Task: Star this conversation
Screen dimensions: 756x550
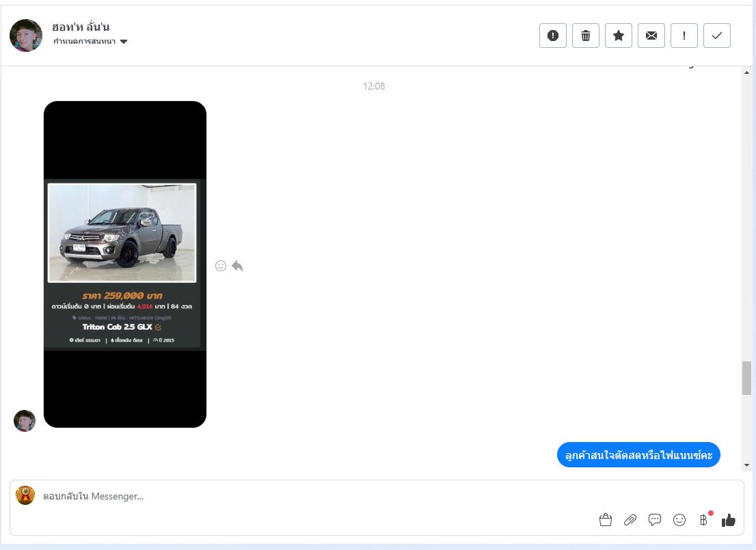Action: tap(619, 36)
